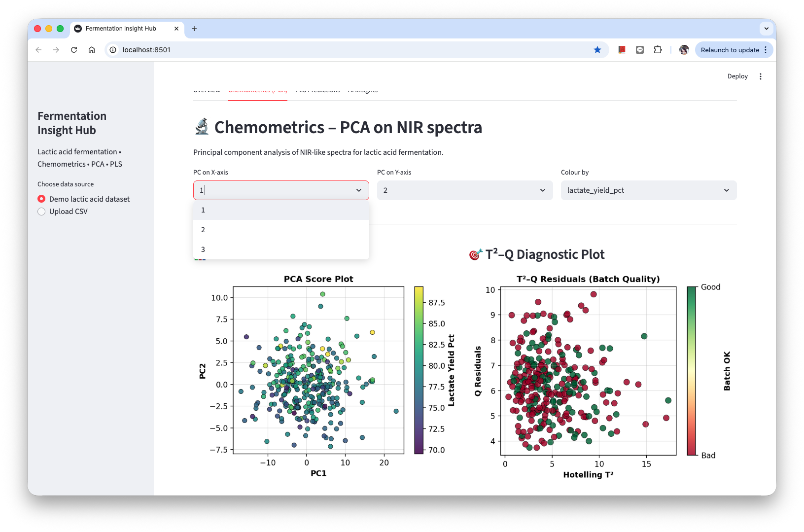Viewport: 804px width, 532px height.
Task: Select the Upload CSV option
Action: coord(63,212)
